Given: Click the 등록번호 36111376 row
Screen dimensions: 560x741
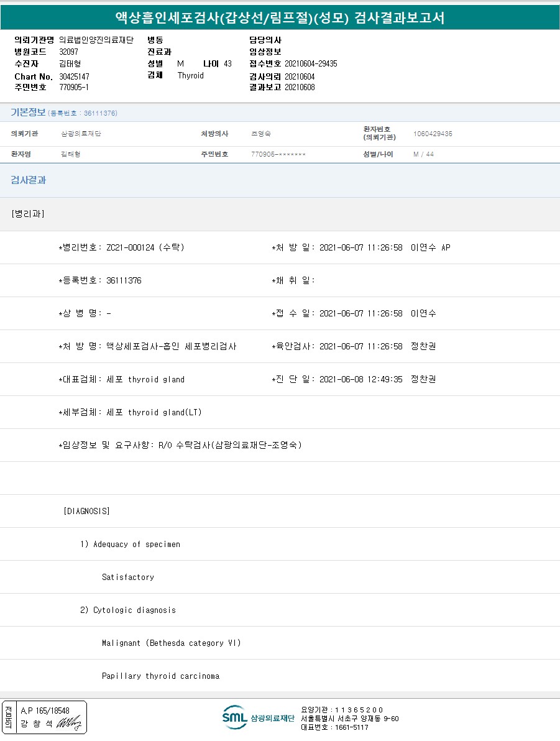Looking at the screenshot, I should [x=100, y=280].
